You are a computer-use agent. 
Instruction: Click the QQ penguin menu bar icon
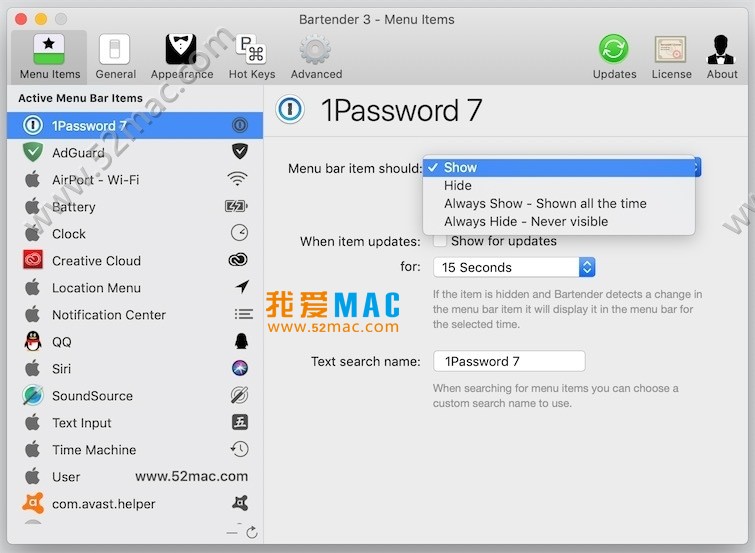pos(241,341)
